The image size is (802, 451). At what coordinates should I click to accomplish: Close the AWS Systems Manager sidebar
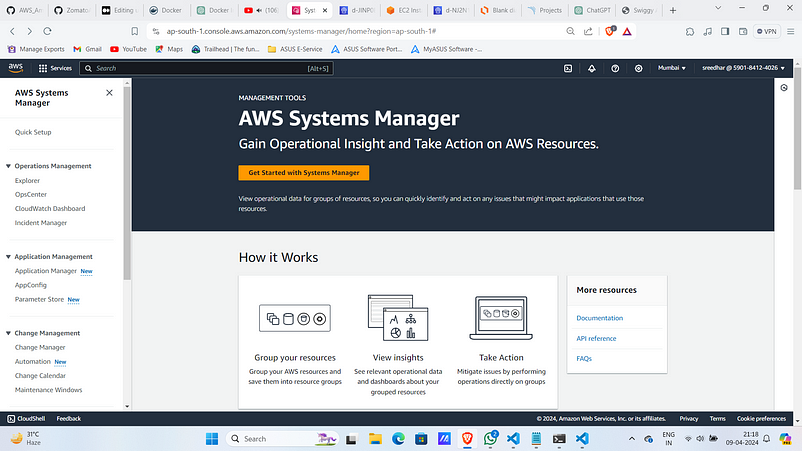coord(109,93)
